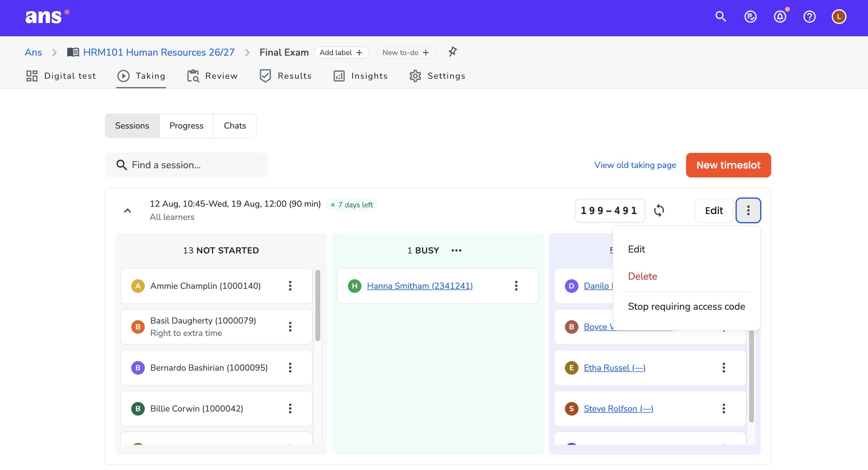Click Danilo's avatar D
The width and height of the screenshot is (868, 470).
[x=571, y=286]
